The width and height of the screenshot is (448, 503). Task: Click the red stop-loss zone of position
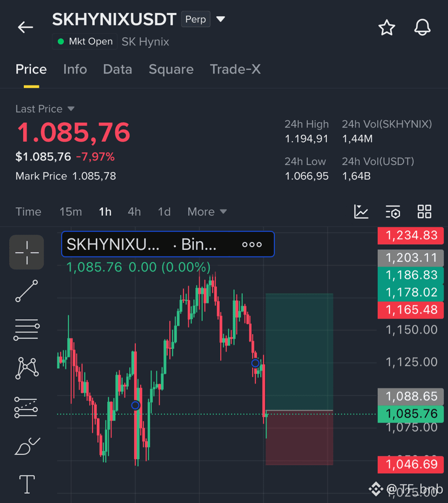click(299, 438)
